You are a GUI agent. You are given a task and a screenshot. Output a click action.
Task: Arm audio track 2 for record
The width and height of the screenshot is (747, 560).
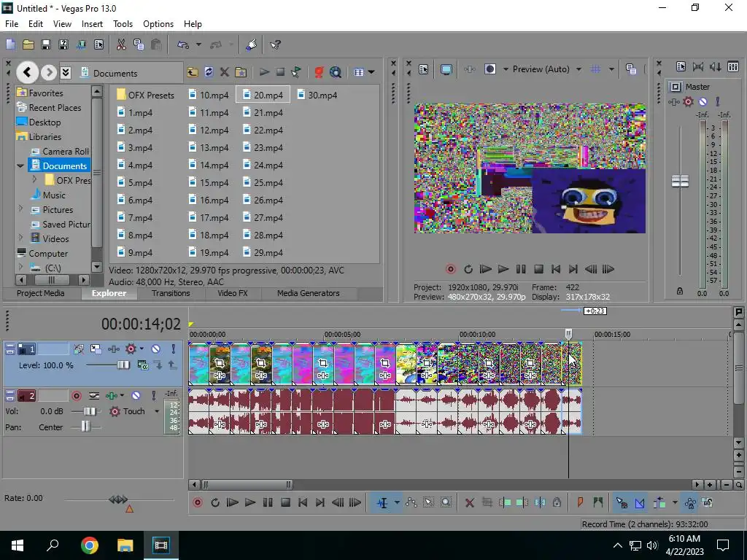pos(77,396)
